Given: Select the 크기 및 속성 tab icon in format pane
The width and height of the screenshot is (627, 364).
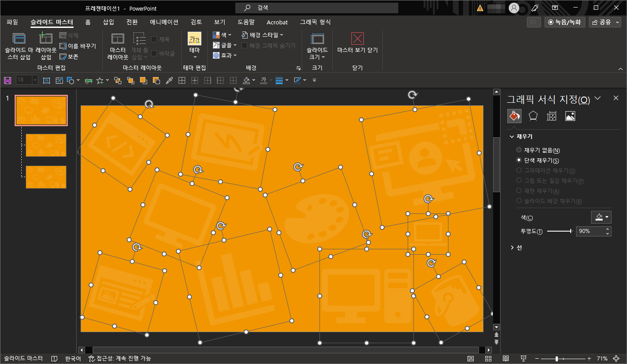Looking at the screenshot, I should (552, 116).
